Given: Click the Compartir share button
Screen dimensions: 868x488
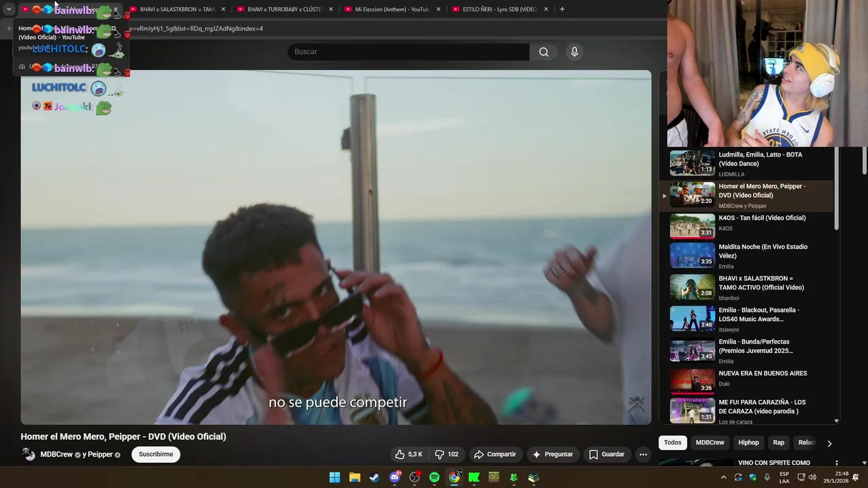Looking at the screenshot, I should (495, 454).
